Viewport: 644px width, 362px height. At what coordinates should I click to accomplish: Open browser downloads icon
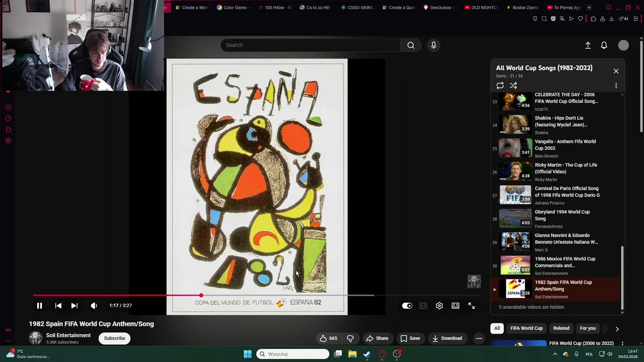coord(611,19)
